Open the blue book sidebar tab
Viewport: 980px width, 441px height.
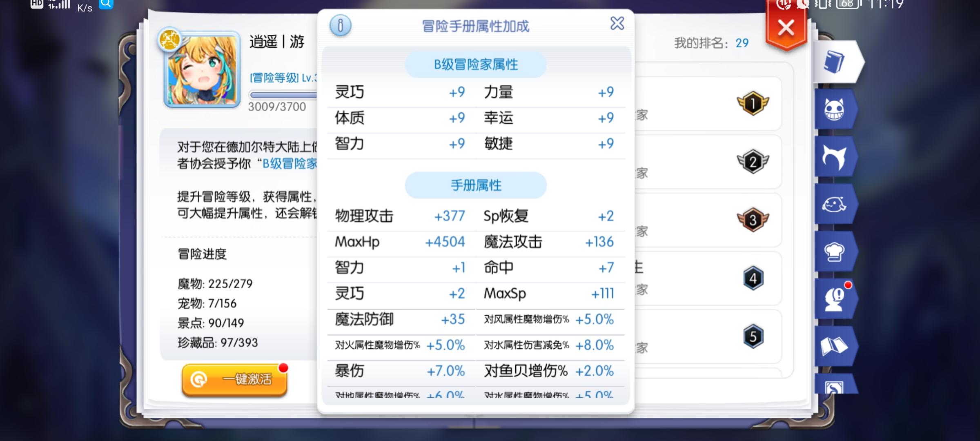tap(834, 63)
